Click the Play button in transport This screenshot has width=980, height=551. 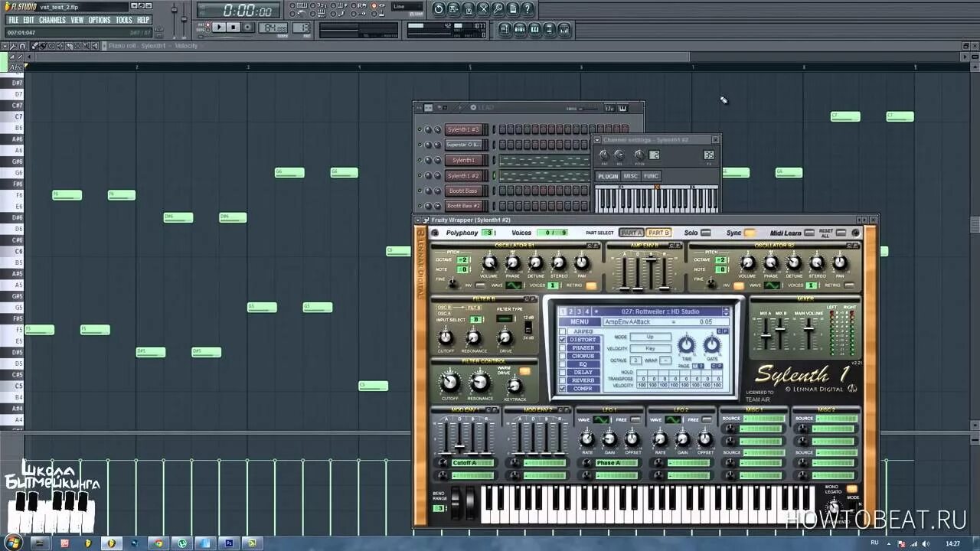219,28
